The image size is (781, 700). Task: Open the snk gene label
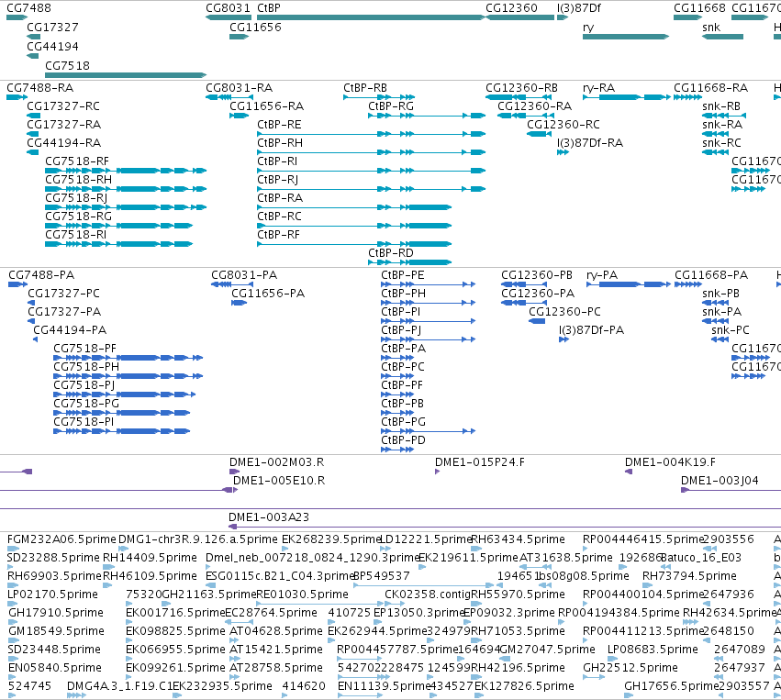pos(711,28)
